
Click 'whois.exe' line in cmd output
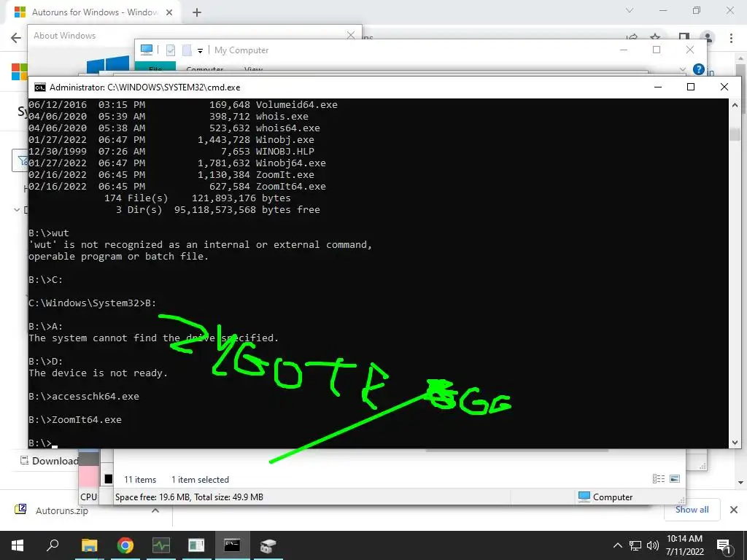click(169, 116)
